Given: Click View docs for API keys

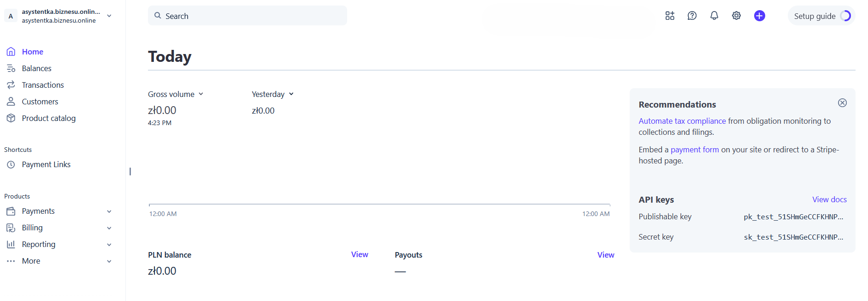Looking at the screenshot, I should coord(829,199).
